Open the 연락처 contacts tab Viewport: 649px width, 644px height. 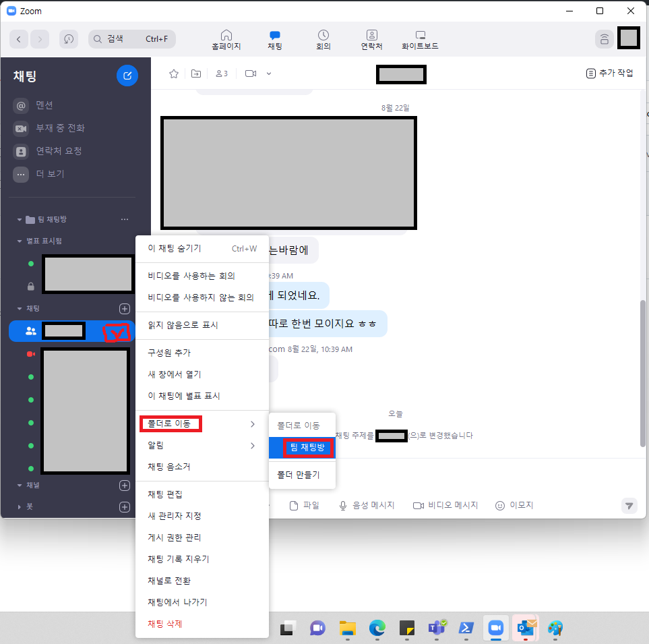click(x=372, y=40)
